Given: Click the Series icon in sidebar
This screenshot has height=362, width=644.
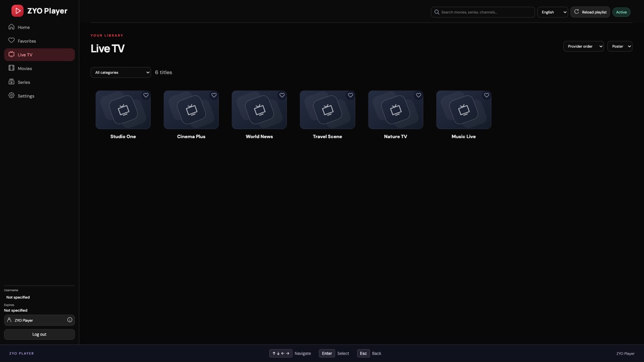Looking at the screenshot, I should click(x=11, y=81).
